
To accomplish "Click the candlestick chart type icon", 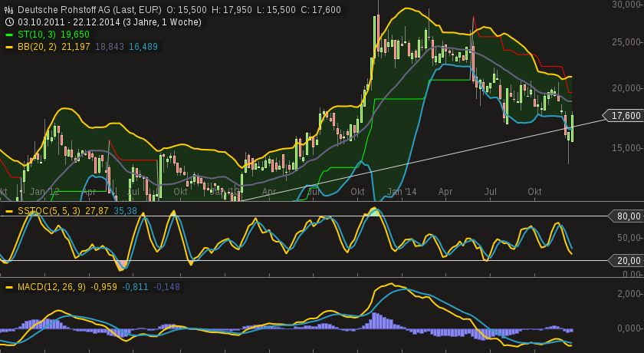I will click(x=8, y=10).
